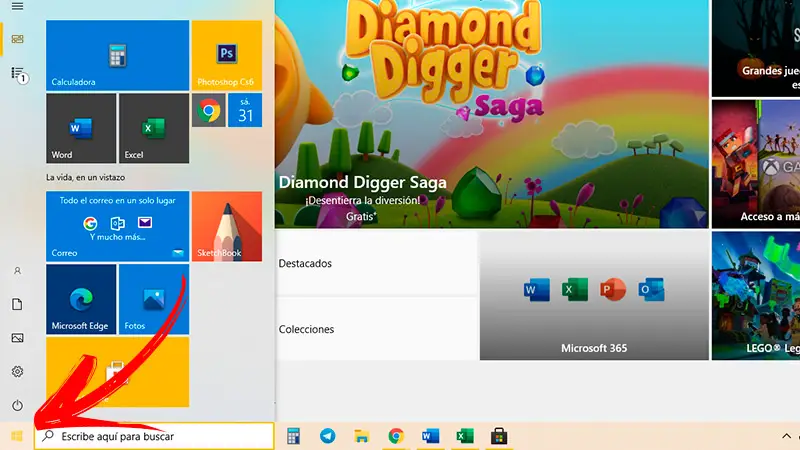The height and width of the screenshot is (450, 800).
Task: Open Calculator from the taskbar
Action: pyautogui.click(x=293, y=436)
